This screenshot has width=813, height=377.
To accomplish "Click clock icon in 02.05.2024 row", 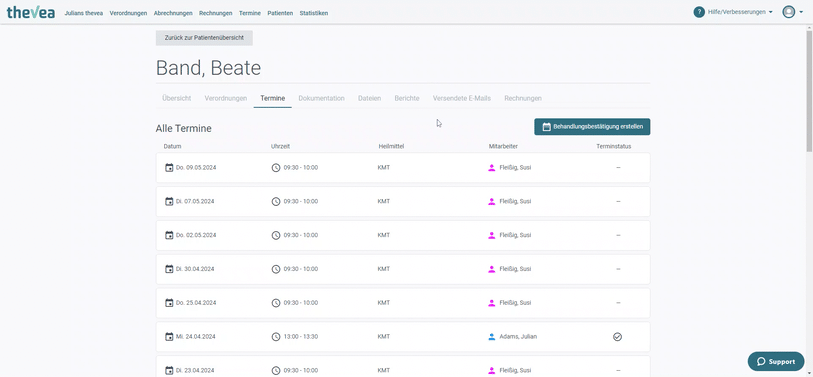I will [x=276, y=235].
